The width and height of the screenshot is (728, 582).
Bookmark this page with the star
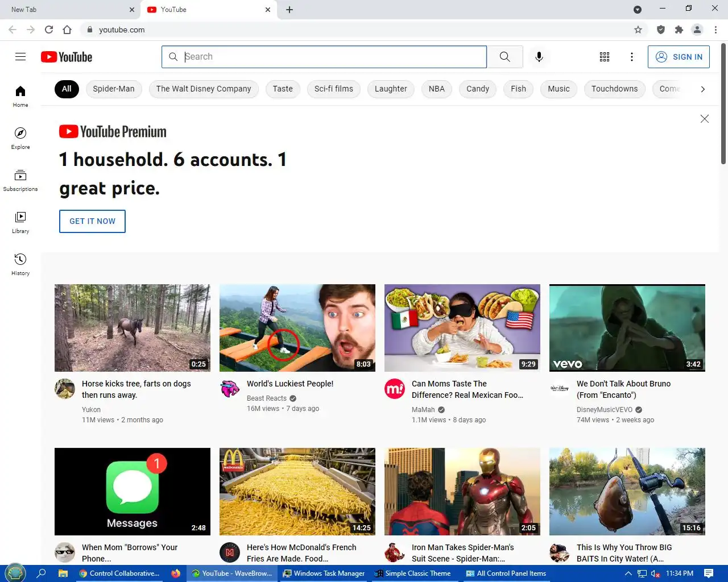(x=638, y=30)
